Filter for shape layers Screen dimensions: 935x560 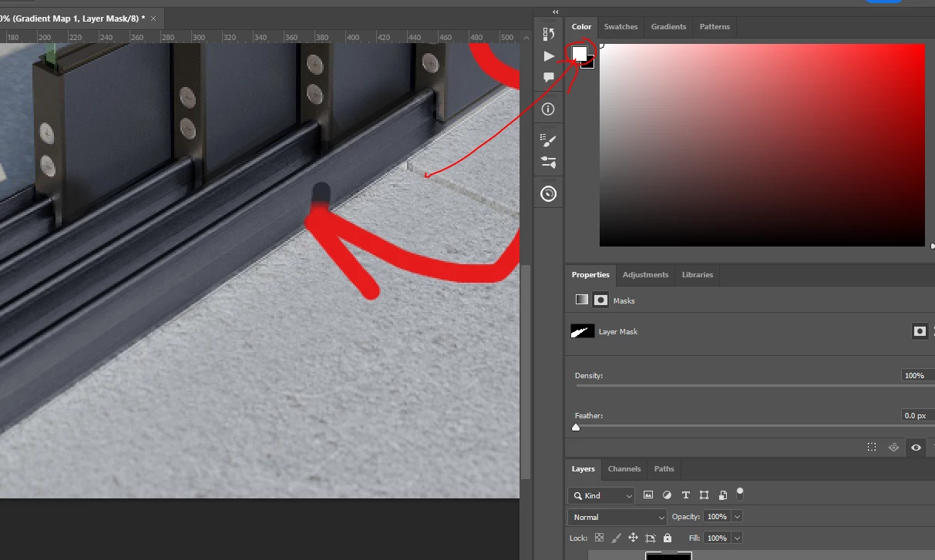[704, 495]
